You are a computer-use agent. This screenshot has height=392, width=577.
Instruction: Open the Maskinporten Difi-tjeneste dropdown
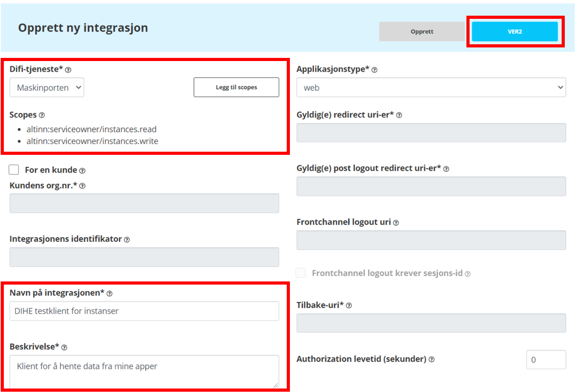coord(47,88)
